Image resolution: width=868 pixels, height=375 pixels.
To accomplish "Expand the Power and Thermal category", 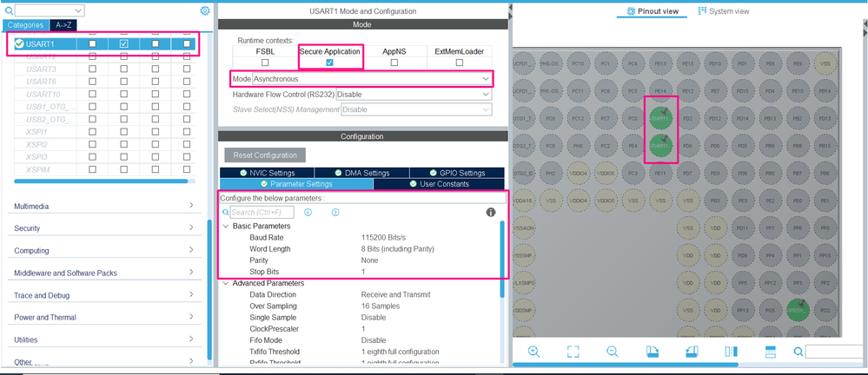I will click(x=104, y=318).
